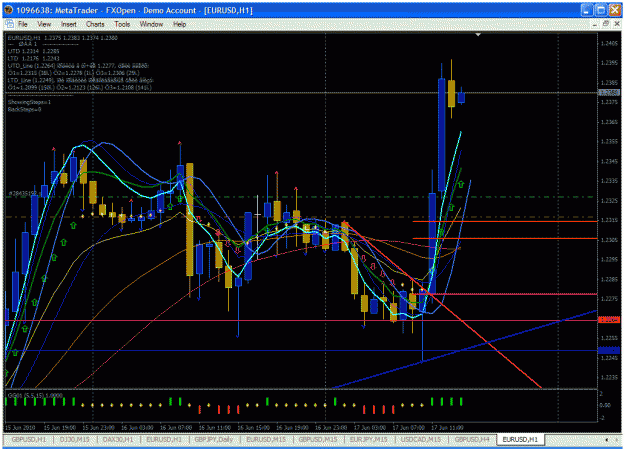Screen dimensions: 625x449
Task: Open the Charts menu
Action: [95, 24]
